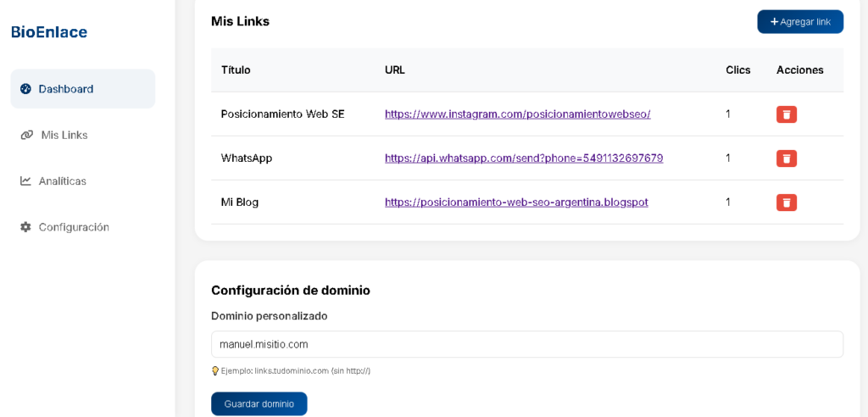Click the Configuración de dominio heading
This screenshot has width=868, height=417.
[x=291, y=290]
